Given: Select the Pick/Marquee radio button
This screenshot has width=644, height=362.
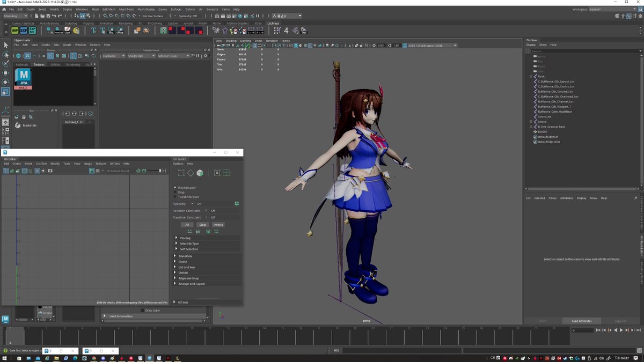Looking at the screenshot, I should pyautogui.click(x=175, y=188).
